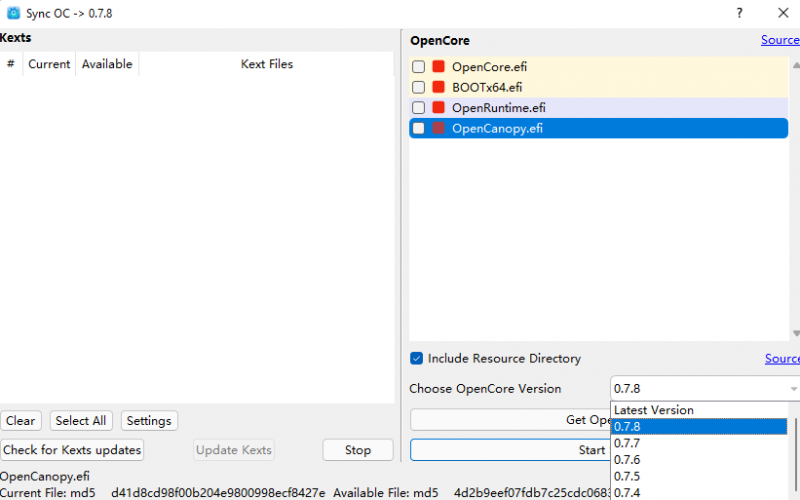The height and width of the screenshot is (500, 800).
Task: Click the Select All button
Action: (81, 421)
